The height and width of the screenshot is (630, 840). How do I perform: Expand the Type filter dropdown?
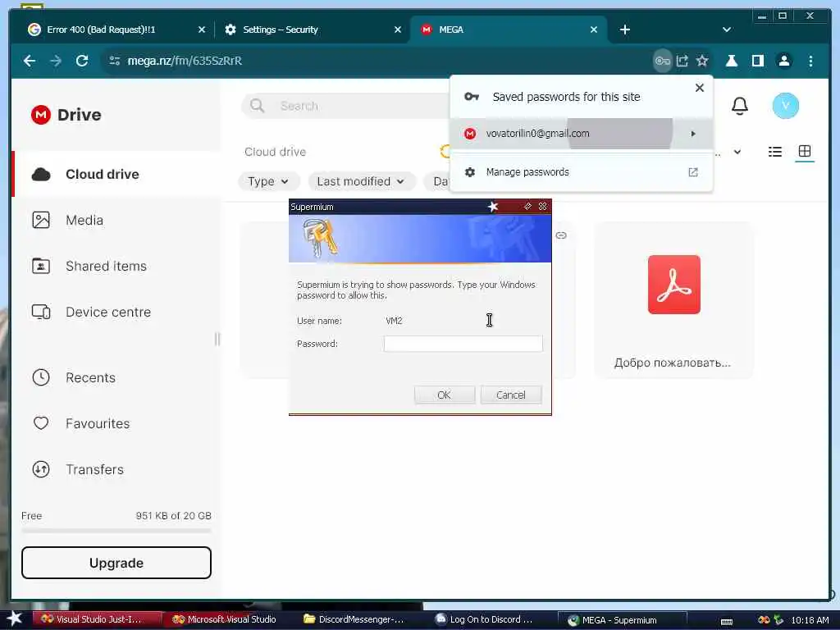coord(268,181)
